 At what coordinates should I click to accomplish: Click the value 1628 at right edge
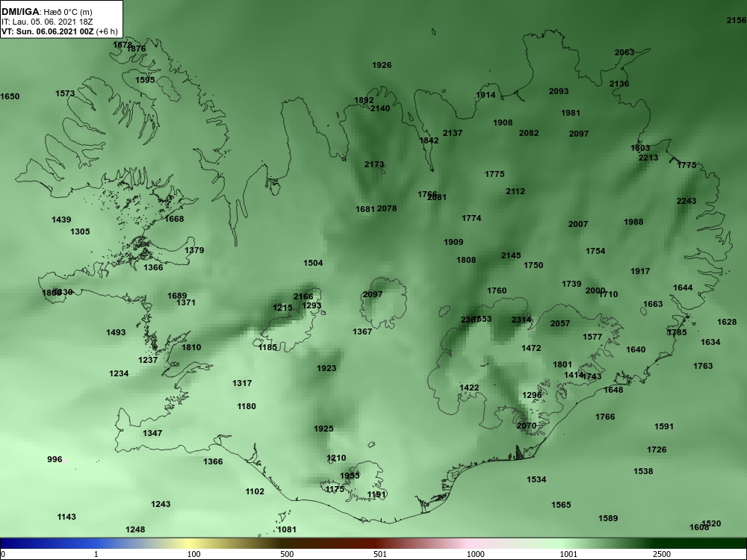point(727,322)
